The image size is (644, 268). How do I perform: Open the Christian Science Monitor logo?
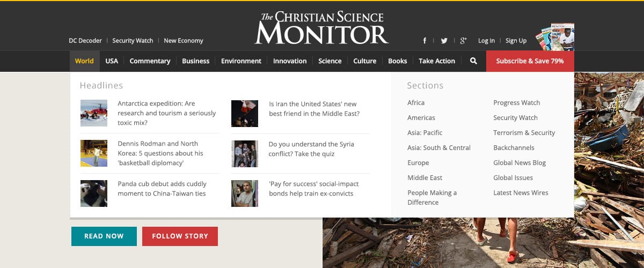click(x=321, y=28)
